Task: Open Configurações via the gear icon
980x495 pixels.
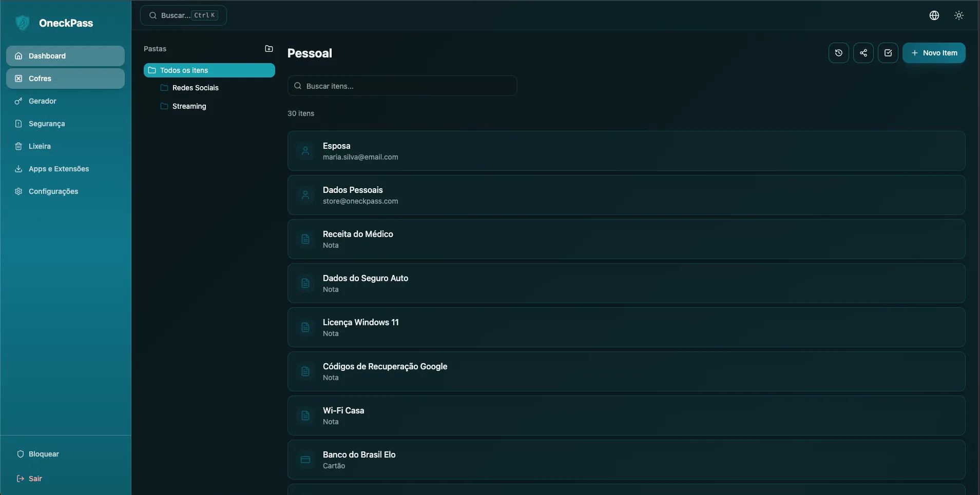Action: click(x=53, y=191)
